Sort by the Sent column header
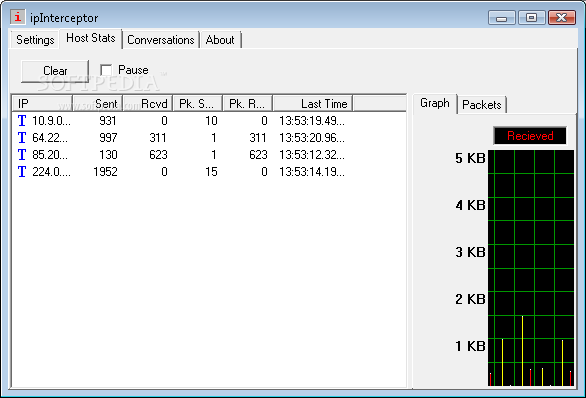Viewport: 586px width, 398px height. (x=98, y=104)
